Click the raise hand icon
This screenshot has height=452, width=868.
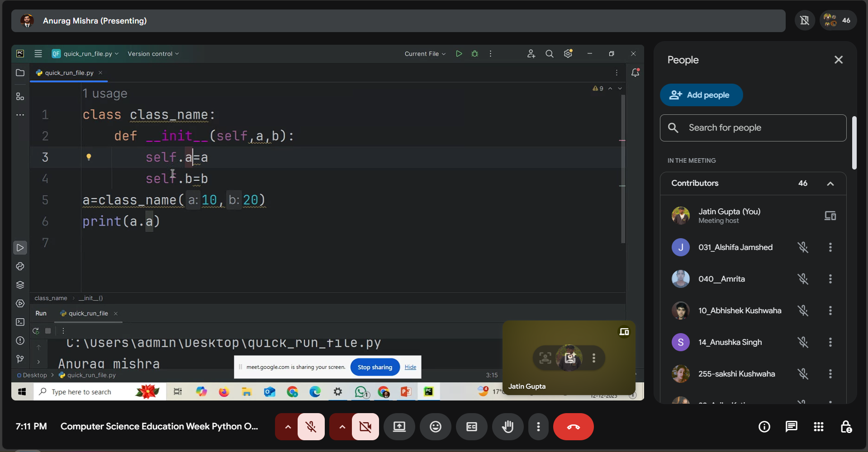pyautogui.click(x=508, y=427)
